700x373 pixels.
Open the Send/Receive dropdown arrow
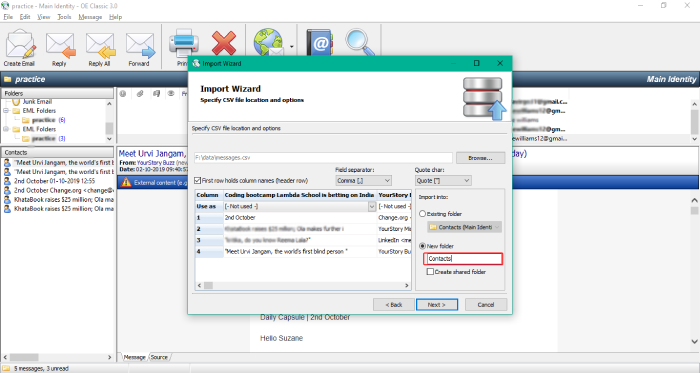292,46
